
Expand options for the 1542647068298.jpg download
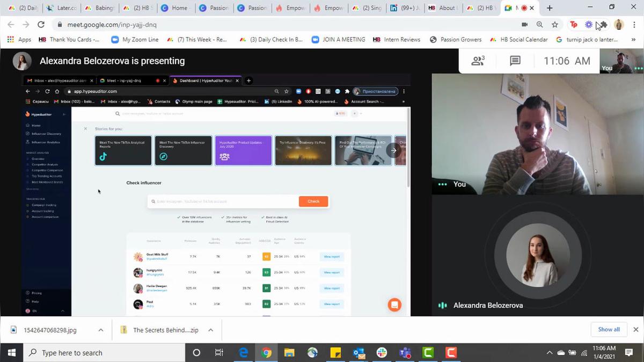coord(100,330)
